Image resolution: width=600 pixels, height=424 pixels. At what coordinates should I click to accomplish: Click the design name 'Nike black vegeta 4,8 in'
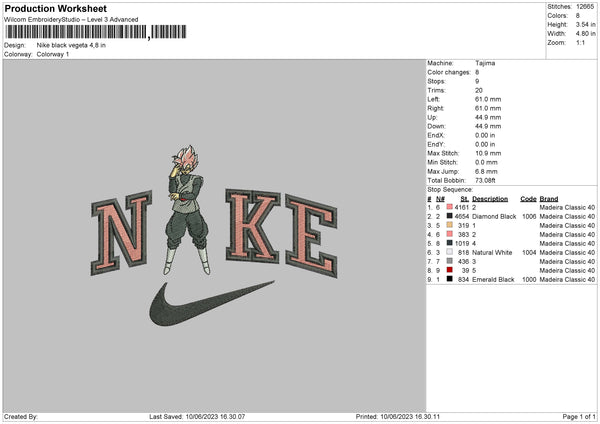pyautogui.click(x=71, y=45)
